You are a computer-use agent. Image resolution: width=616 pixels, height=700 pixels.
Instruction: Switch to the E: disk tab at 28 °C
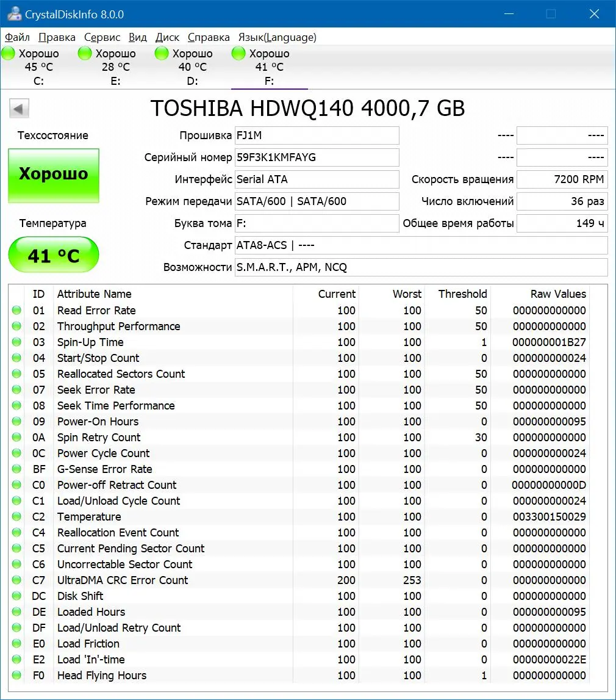coord(115,67)
